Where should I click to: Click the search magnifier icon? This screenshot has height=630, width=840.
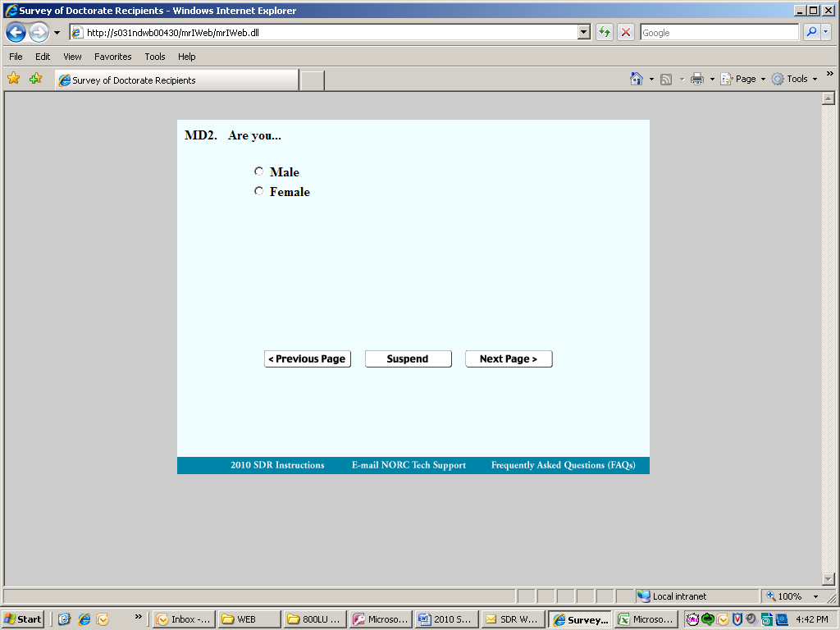click(811, 32)
